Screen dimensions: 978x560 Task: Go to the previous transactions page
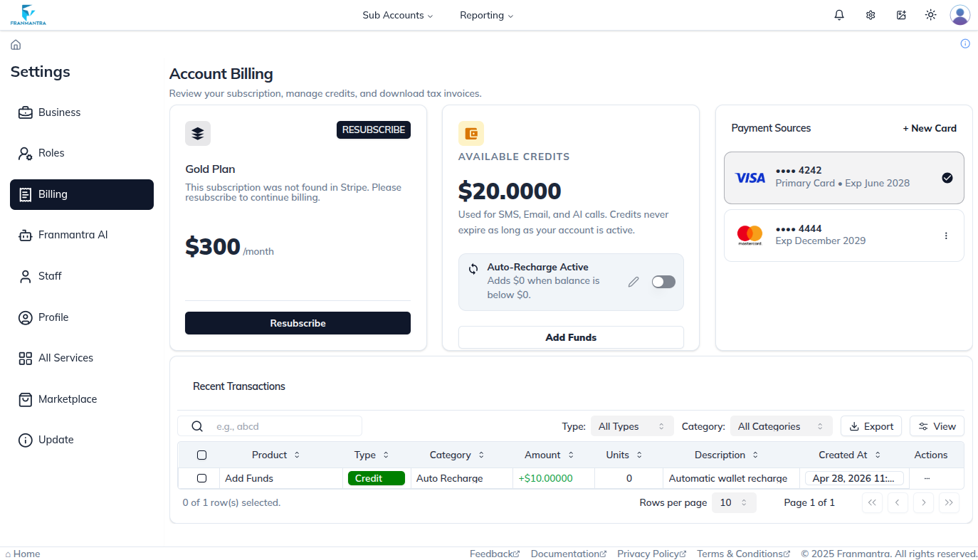tap(898, 502)
